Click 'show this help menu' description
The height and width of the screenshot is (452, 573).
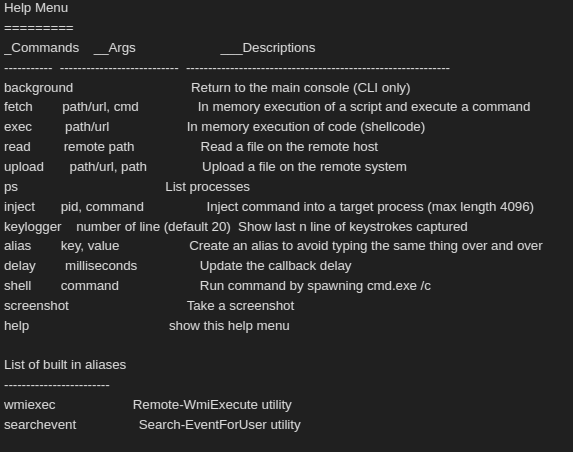click(x=229, y=326)
